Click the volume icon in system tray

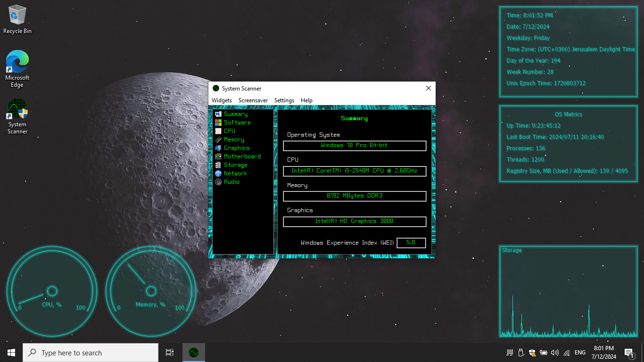(x=554, y=353)
